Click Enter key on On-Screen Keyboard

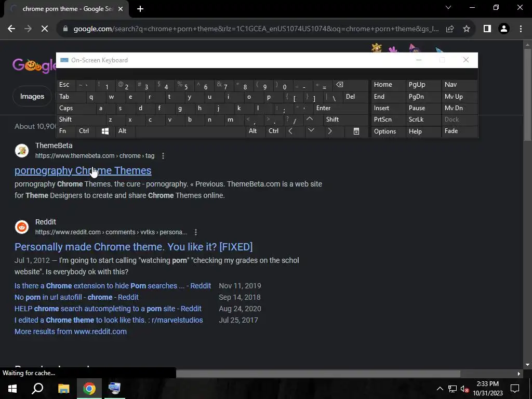340,108
